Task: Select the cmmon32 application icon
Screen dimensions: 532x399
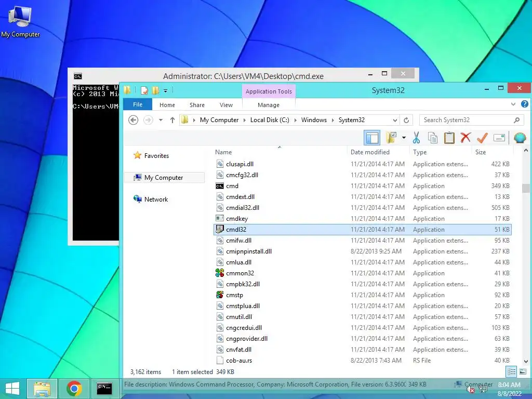Action: [x=220, y=273]
